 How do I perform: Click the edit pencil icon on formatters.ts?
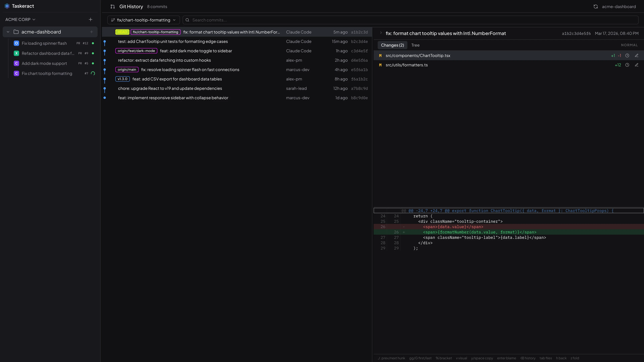pos(636,65)
